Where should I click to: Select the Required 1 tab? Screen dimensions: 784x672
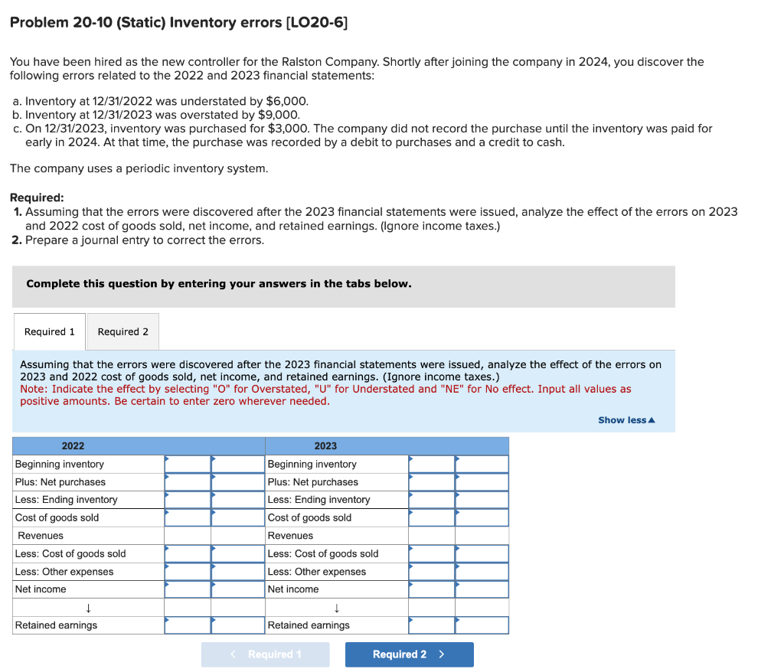(49, 331)
